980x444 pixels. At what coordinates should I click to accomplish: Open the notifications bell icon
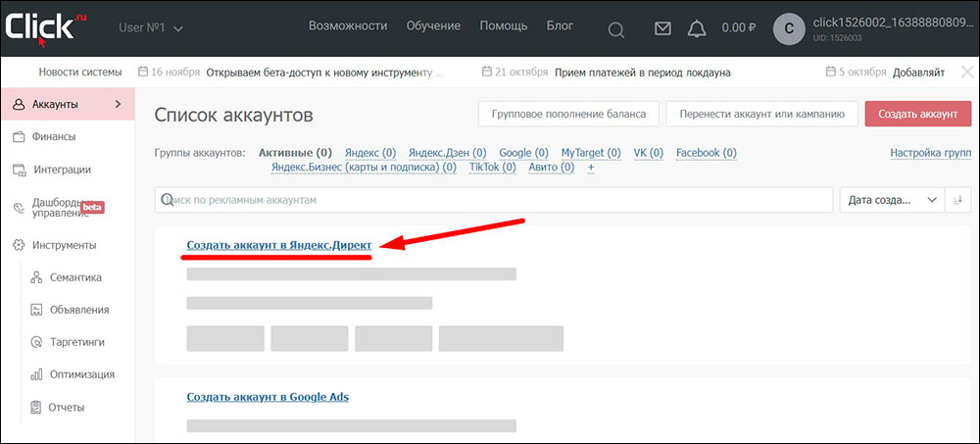point(696,28)
